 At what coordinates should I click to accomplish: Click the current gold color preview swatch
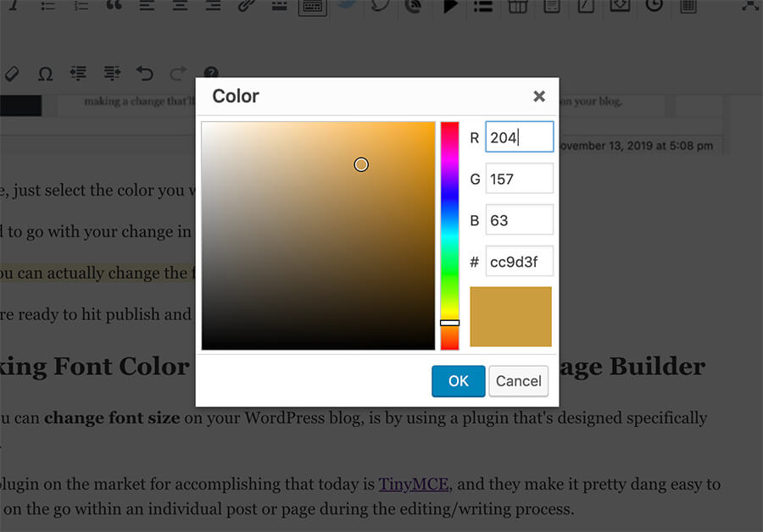tap(510, 316)
